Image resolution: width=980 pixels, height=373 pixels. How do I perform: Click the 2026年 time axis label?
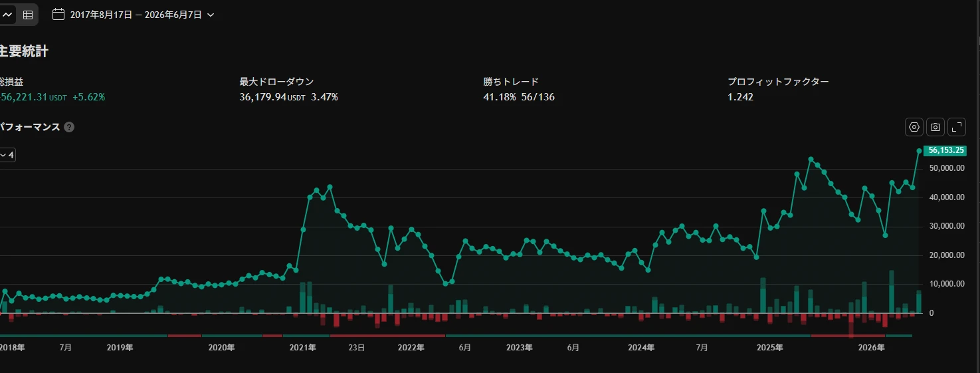(x=871, y=348)
